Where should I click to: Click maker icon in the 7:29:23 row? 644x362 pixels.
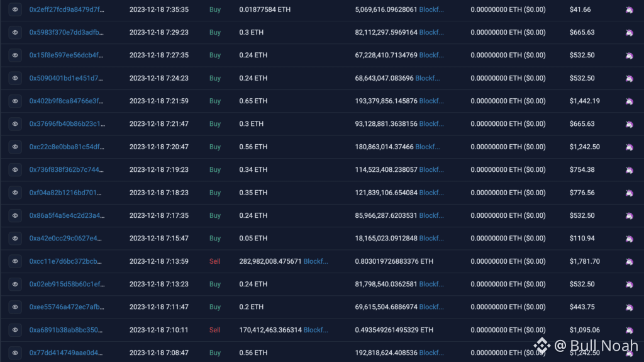tap(629, 33)
